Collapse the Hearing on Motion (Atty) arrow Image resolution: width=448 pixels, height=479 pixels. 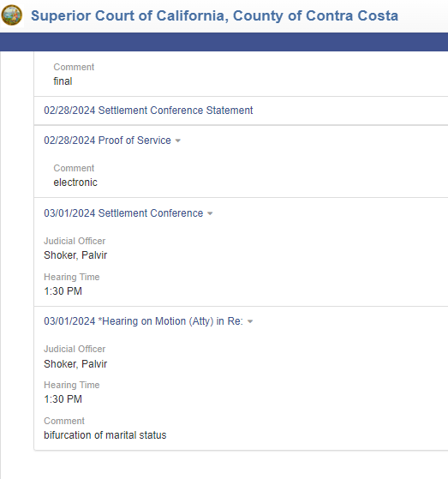click(250, 321)
